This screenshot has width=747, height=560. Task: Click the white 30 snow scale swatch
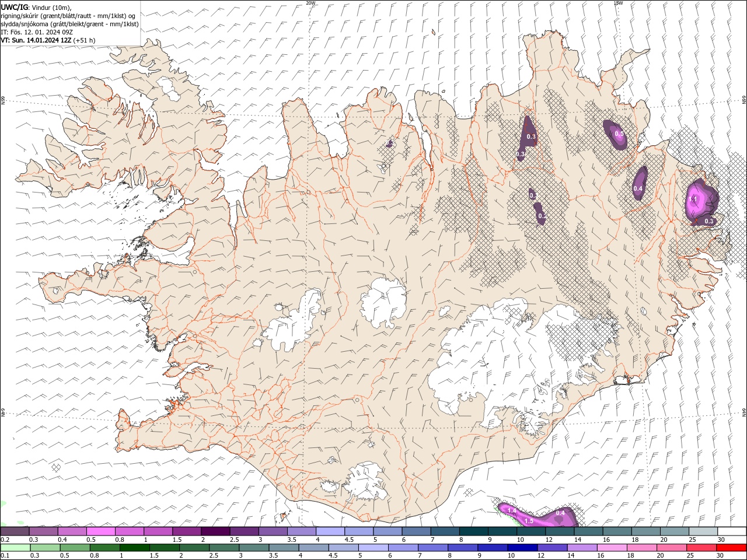pos(732,531)
